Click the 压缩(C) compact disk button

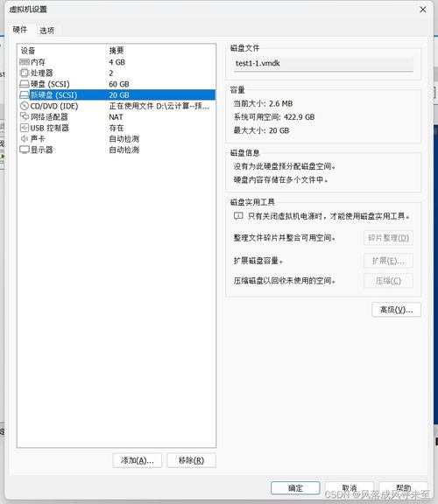[x=388, y=281]
